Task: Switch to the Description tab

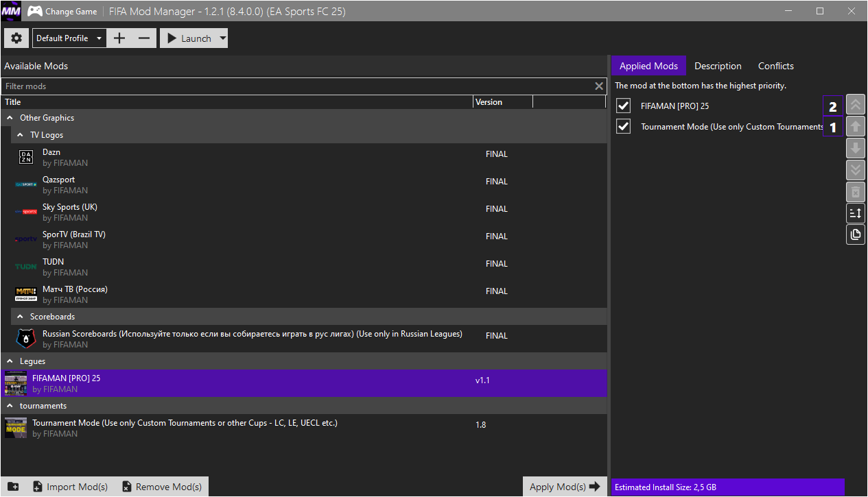Action: coord(718,66)
